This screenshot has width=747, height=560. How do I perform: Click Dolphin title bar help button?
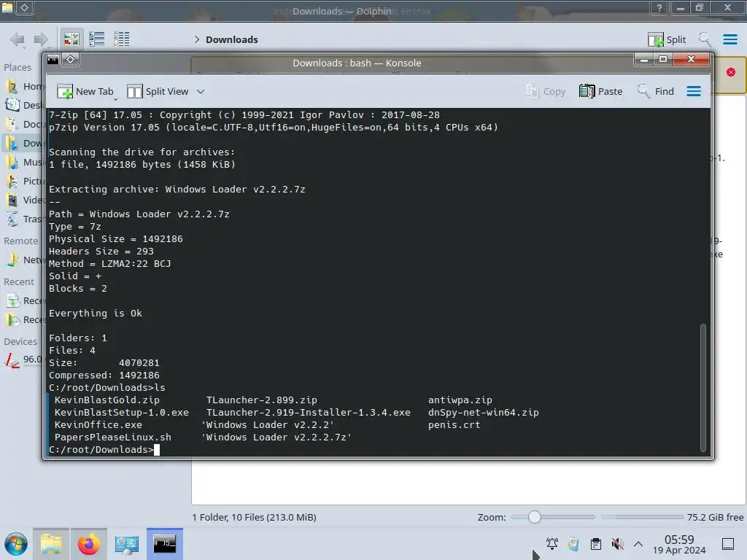click(659, 7)
